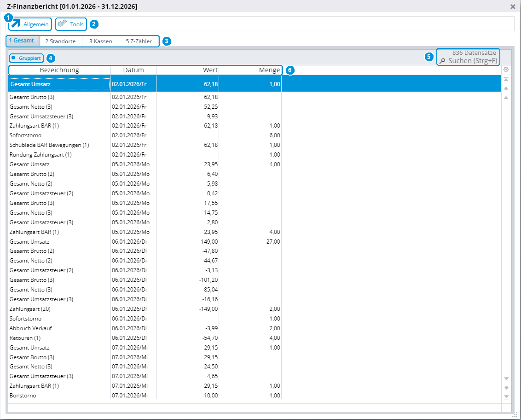Click Zahlungsart BAR (1) row dated 05.01.2026/Mo
The height and width of the screenshot is (420, 521).
pyautogui.click(x=255, y=232)
